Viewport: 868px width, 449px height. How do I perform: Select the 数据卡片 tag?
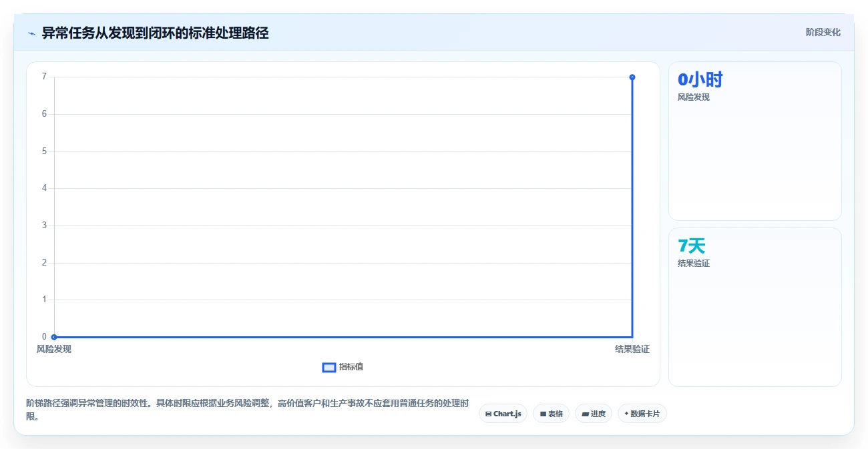(x=642, y=414)
